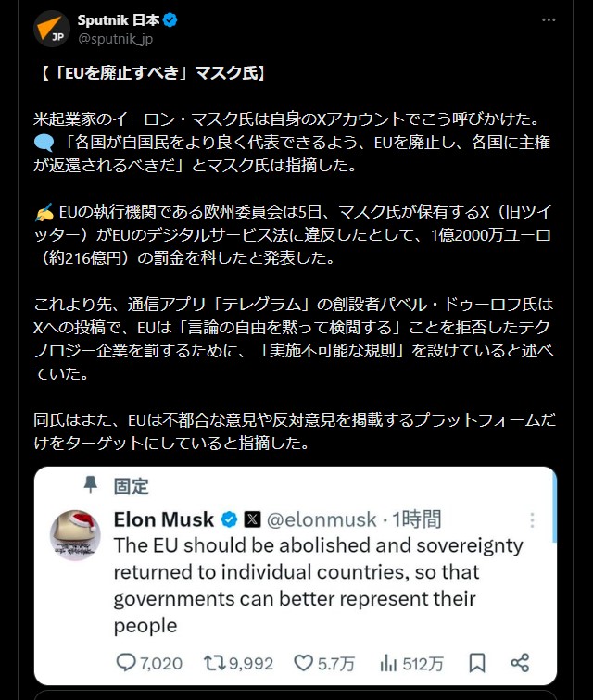Open Elon Musk's profile picture
Screen dimensions: 593x700
(75, 534)
